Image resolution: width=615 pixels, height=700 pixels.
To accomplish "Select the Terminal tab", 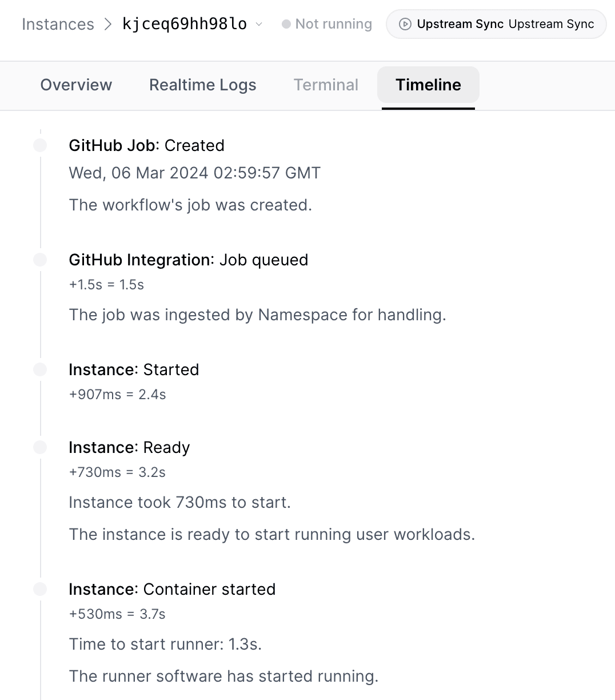I will pyautogui.click(x=326, y=85).
